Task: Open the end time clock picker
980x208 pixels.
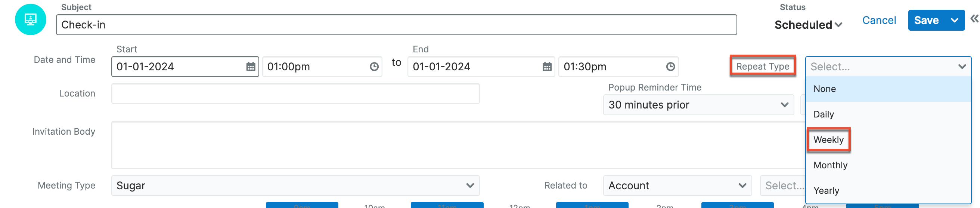Action: (x=670, y=67)
